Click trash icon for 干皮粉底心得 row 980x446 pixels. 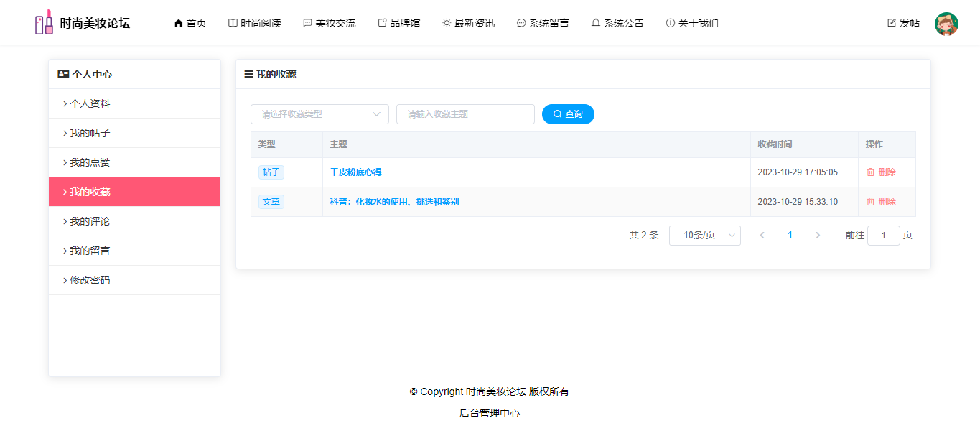[x=870, y=172]
